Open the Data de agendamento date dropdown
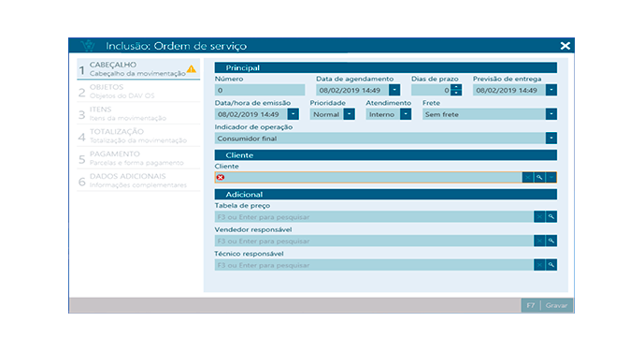 [394, 90]
